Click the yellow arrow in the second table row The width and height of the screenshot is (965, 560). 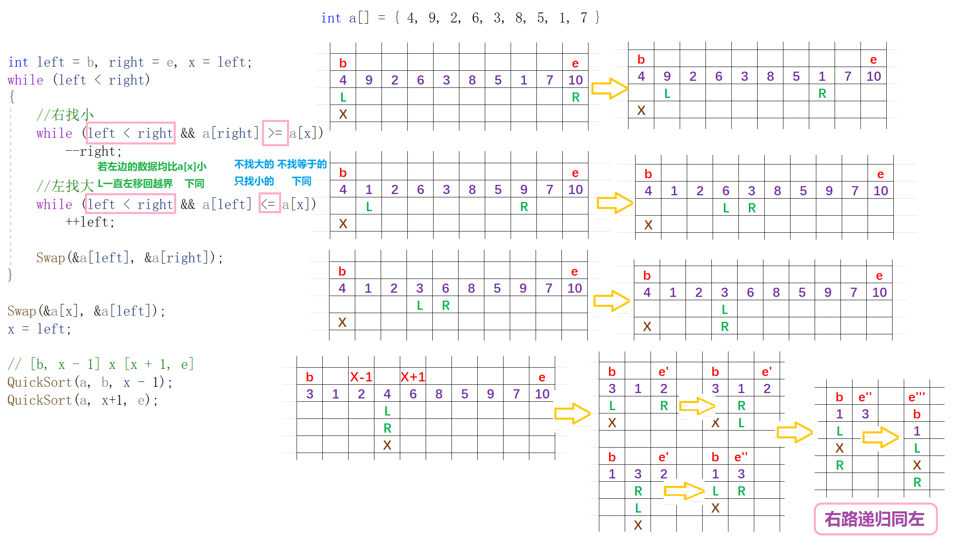point(614,203)
